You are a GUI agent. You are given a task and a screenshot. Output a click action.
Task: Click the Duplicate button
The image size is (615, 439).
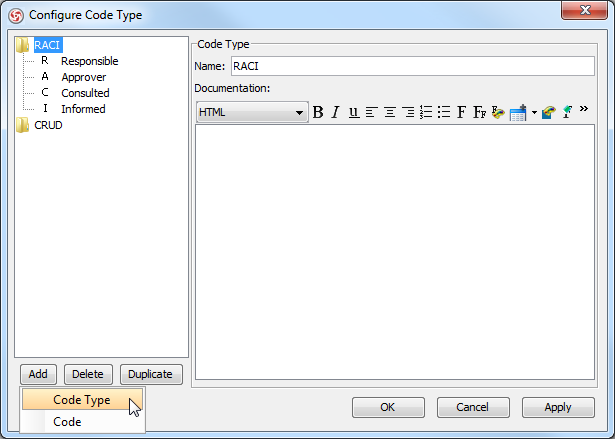tap(151, 374)
